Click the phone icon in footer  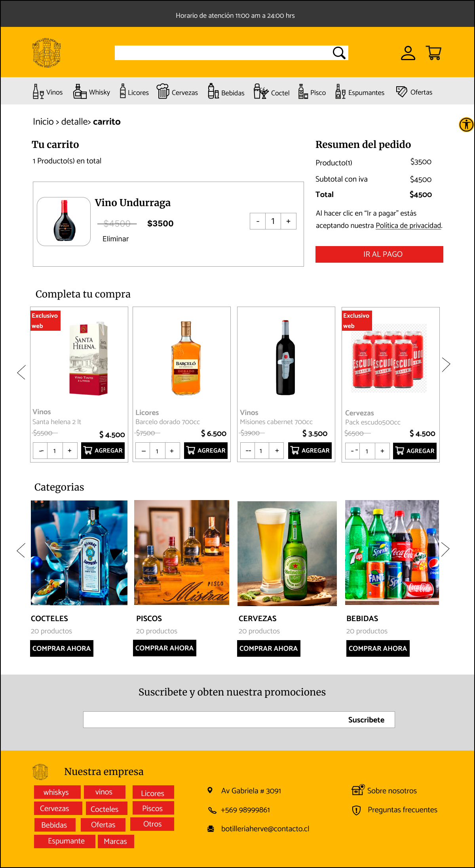[x=212, y=810]
